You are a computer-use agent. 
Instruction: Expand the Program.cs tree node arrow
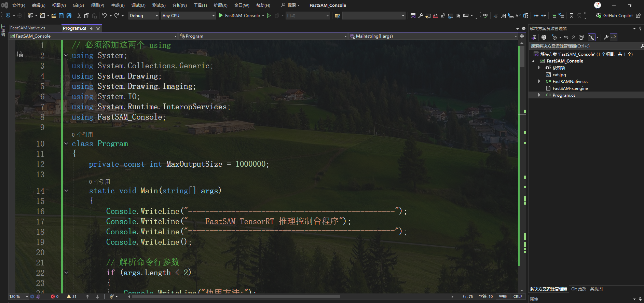[539, 95]
